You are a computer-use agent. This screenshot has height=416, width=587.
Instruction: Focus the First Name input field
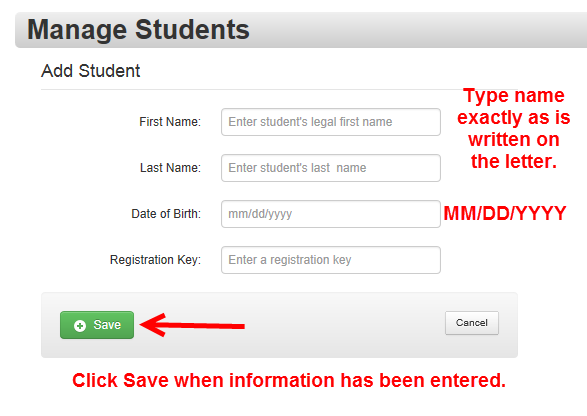331,122
